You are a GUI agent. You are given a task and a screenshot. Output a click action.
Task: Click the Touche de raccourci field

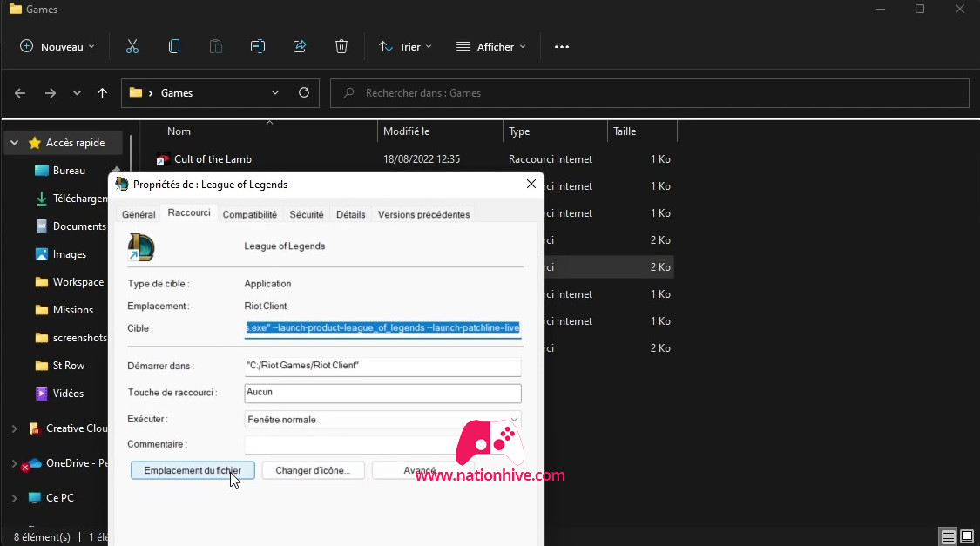(x=382, y=393)
